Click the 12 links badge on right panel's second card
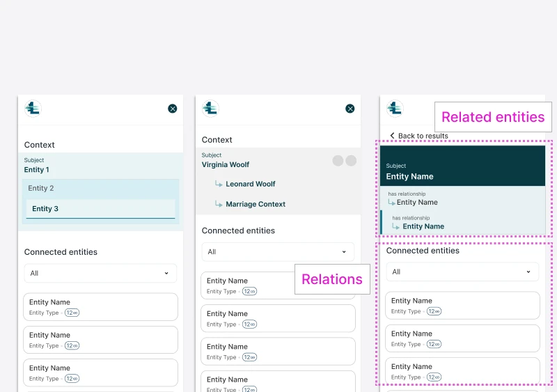 pos(434,345)
